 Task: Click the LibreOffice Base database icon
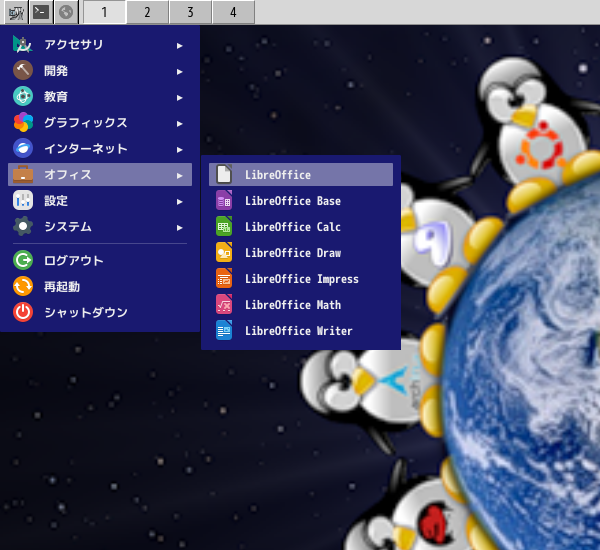[x=224, y=201]
